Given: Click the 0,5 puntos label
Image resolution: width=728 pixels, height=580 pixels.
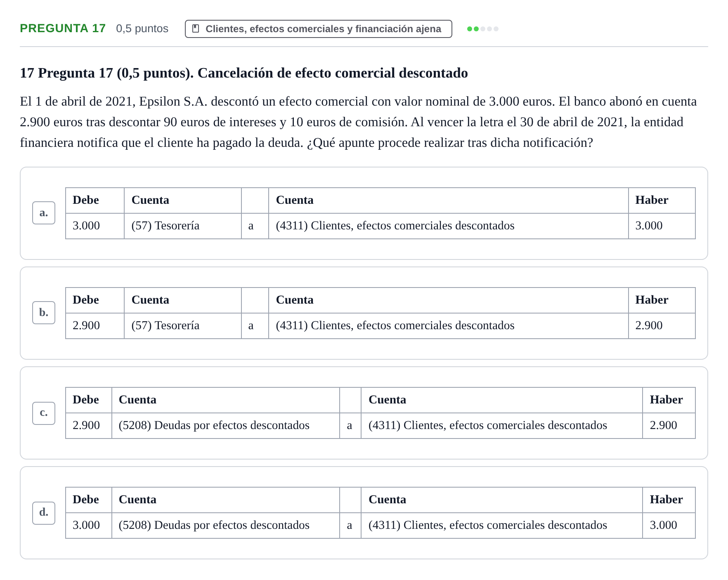Looking at the screenshot, I should (142, 28).
